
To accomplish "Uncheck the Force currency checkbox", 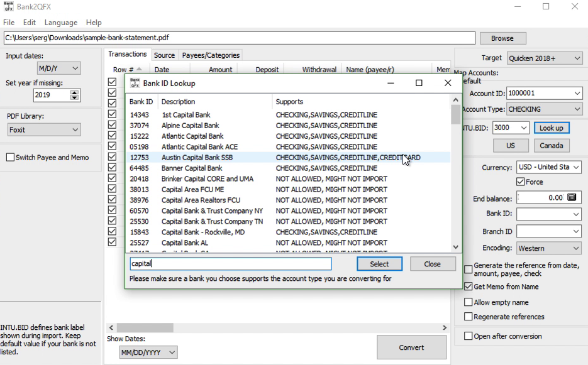I will pyautogui.click(x=520, y=182).
